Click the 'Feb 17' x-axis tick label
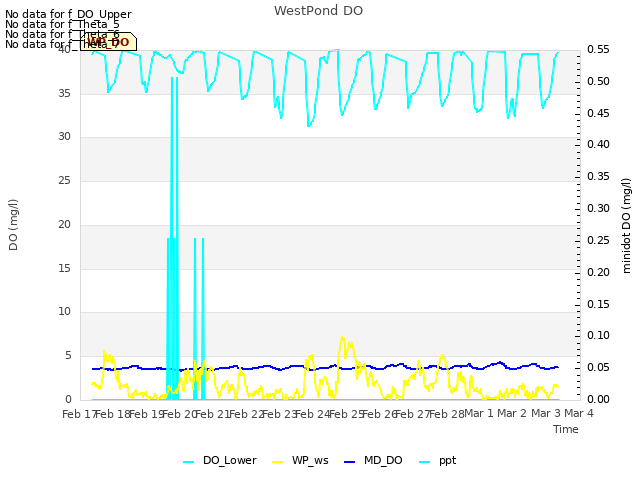Viewport: 640px width, 480px height. tap(79, 414)
